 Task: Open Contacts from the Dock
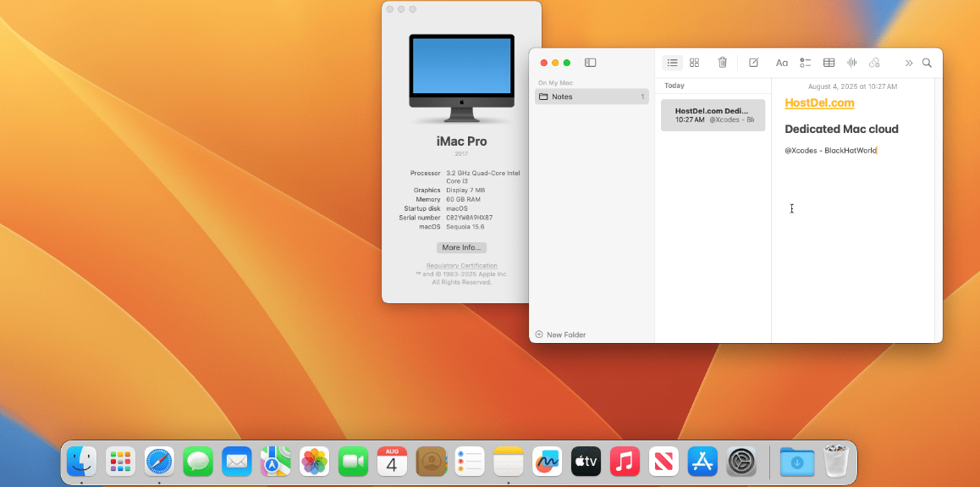coord(431,462)
